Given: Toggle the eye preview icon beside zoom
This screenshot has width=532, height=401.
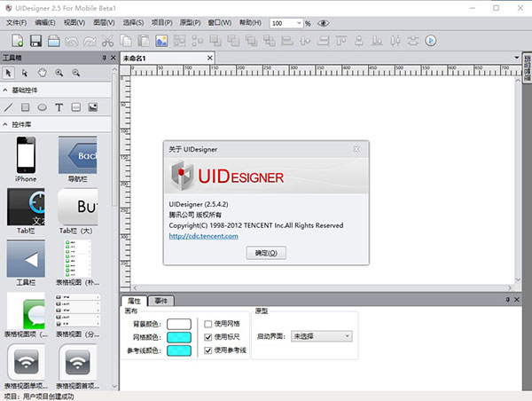Looking at the screenshot, I should (323, 23).
